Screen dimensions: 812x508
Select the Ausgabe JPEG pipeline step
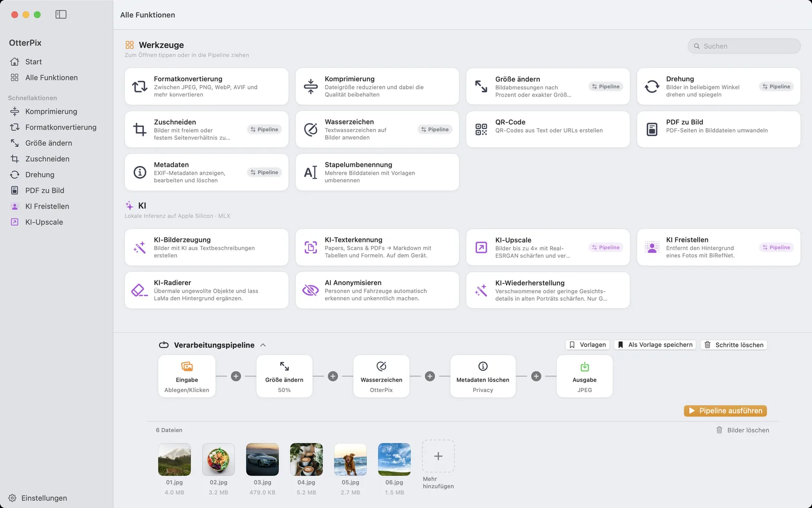(585, 376)
